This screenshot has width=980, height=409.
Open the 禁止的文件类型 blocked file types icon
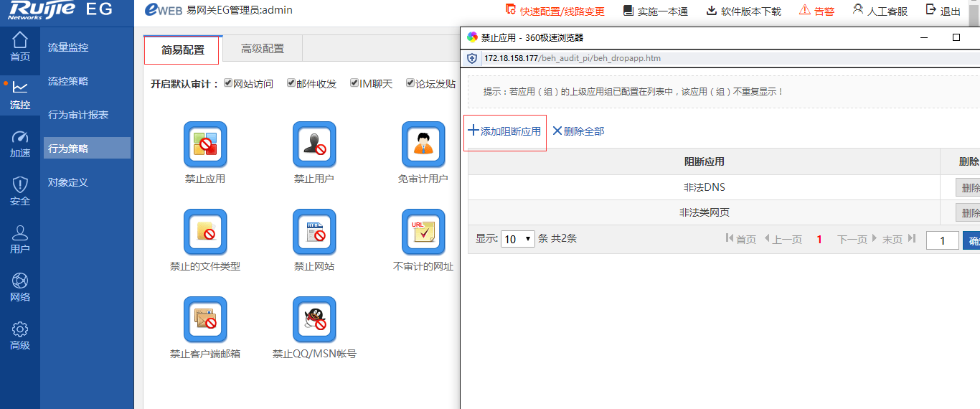coord(205,232)
